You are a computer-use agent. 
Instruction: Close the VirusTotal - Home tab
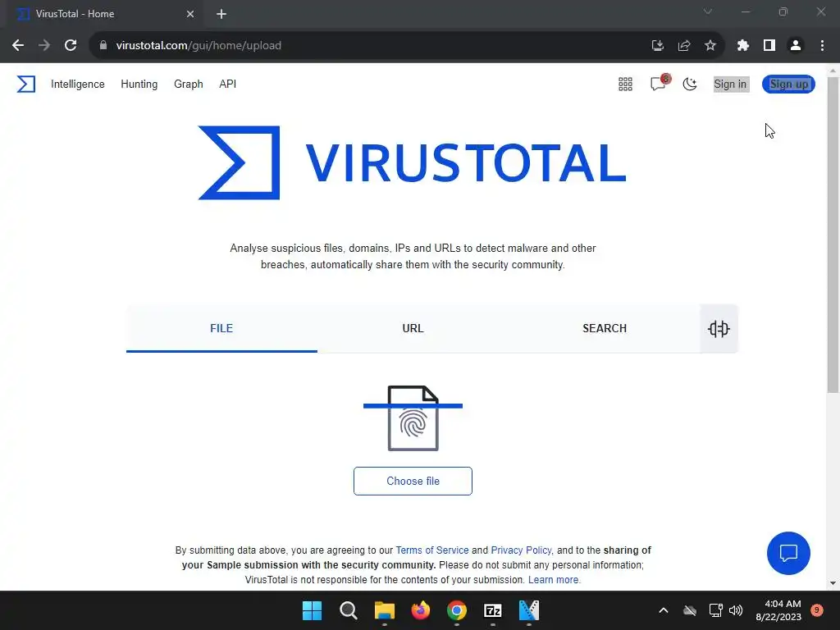coord(190,14)
